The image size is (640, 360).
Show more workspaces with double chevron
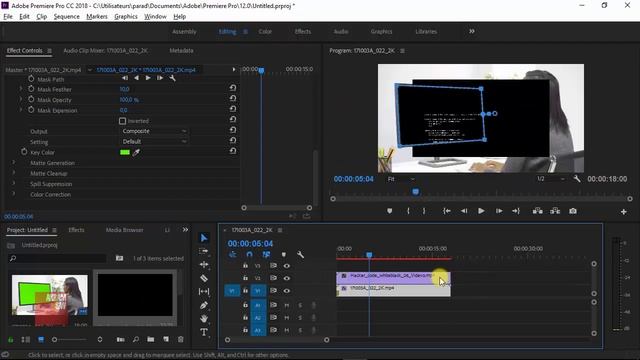click(472, 31)
